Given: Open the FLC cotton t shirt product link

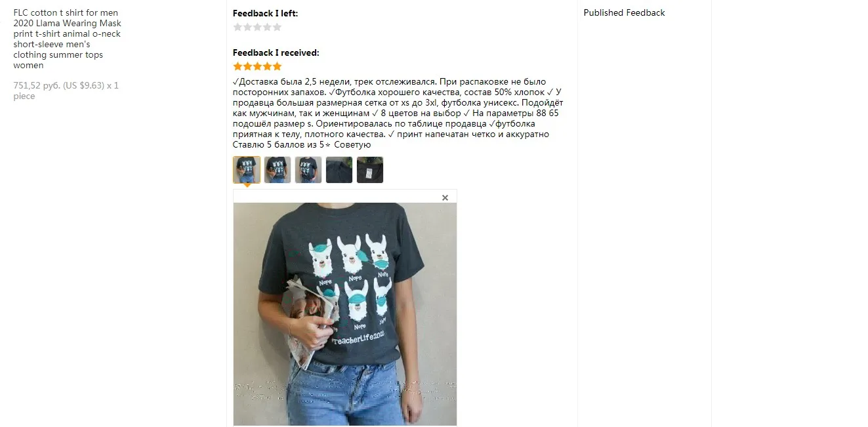Looking at the screenshot, I should point(67,39).
